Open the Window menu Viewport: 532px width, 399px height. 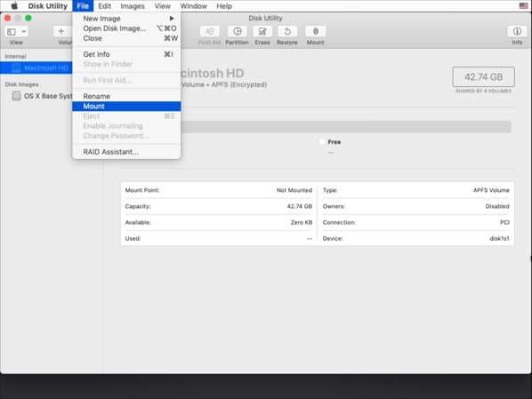(193, 5)
